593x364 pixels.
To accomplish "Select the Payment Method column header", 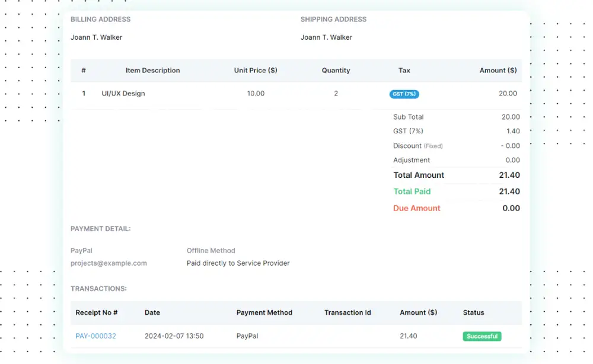I will (x=264, y=312).
